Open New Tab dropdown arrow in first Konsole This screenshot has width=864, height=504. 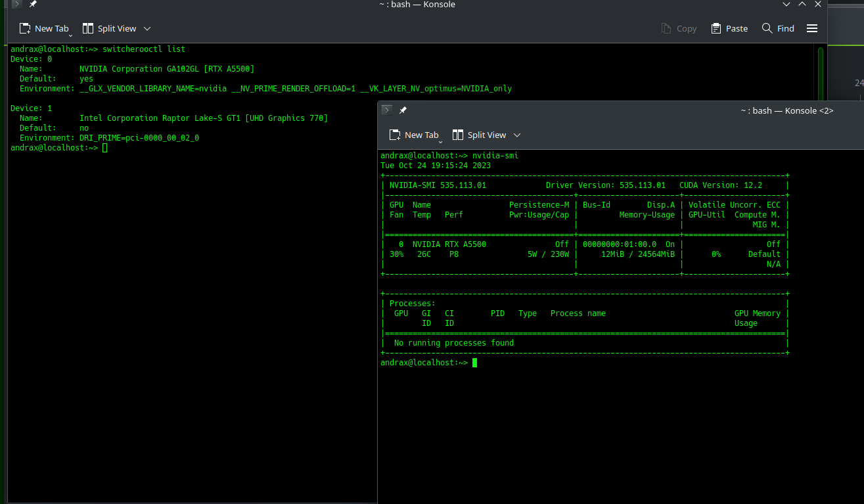(70, 35)
